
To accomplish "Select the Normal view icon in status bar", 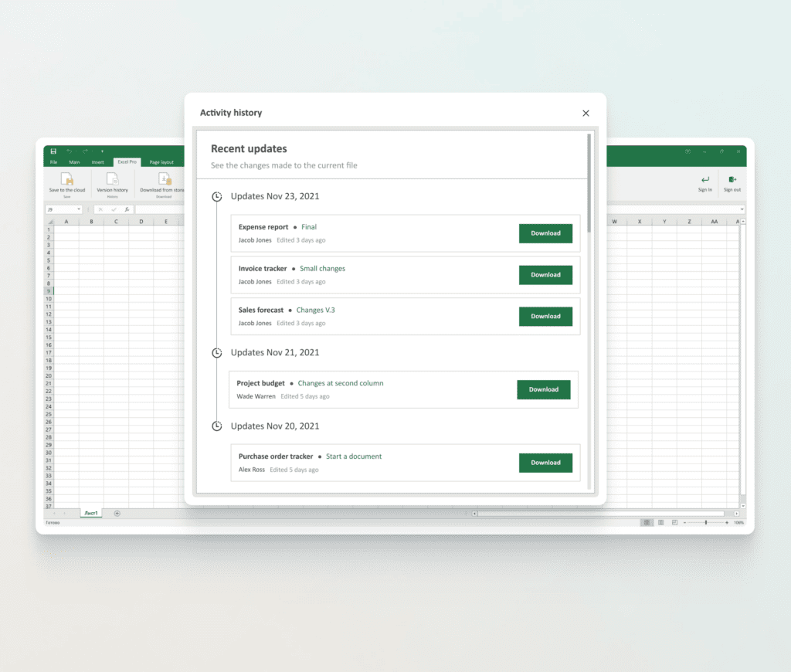I will coord(647,522).
